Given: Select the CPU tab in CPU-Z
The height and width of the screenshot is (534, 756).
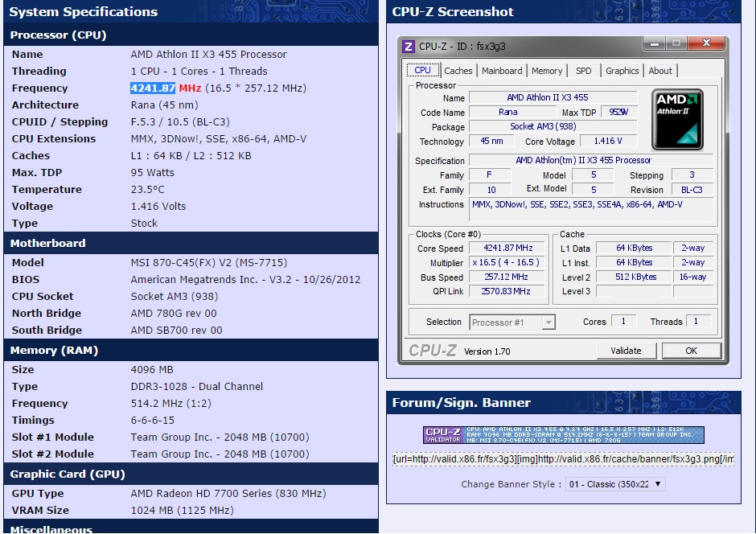Looking at the screenshot, I should [422, 70].
